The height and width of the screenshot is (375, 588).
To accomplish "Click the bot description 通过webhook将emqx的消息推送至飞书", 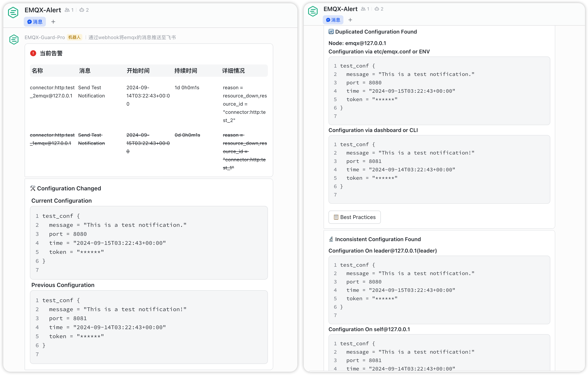I will (132, 37).
